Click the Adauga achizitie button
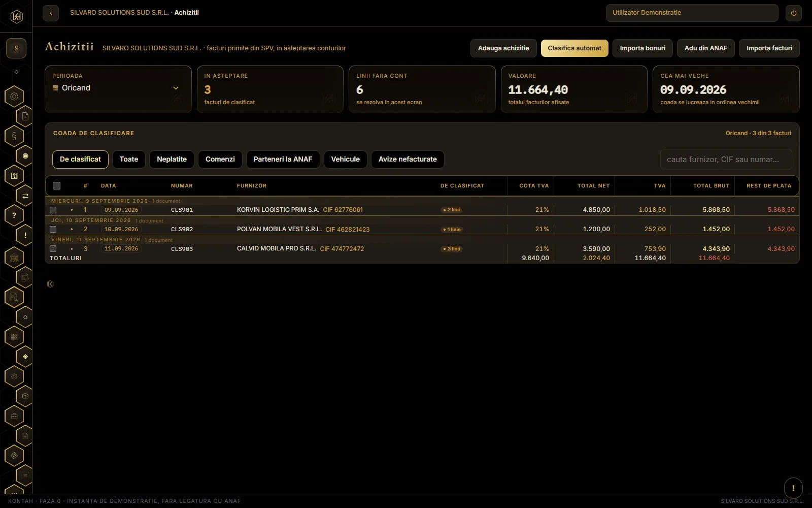This screenshot has height=508, width=812. [503, 48]
